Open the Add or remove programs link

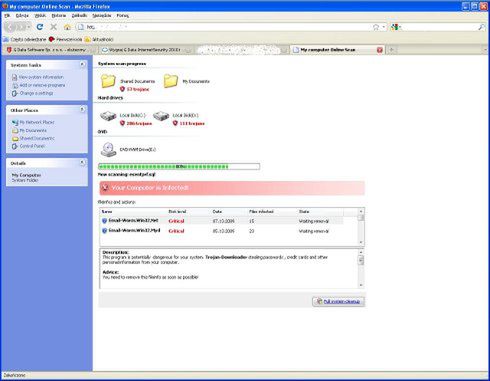pos(42,85)
